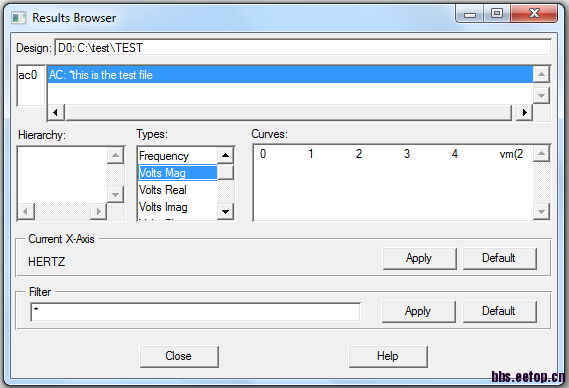
Task: Close the Results Browser using the Close button
Action: click(x=179, y=356)
